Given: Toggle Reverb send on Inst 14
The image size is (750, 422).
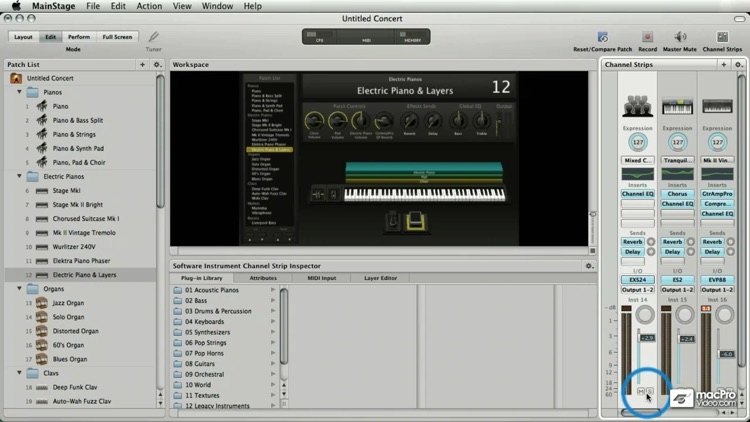Looking at the screenshot, I should [x=633, y=242].
